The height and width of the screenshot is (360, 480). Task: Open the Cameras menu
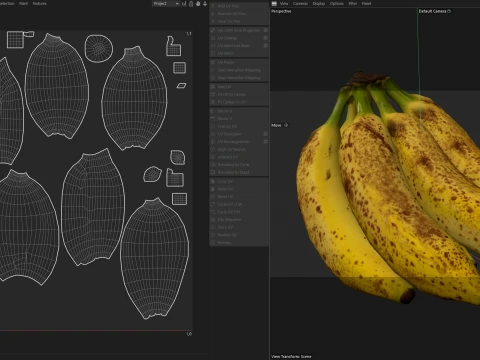click(300, 4)
